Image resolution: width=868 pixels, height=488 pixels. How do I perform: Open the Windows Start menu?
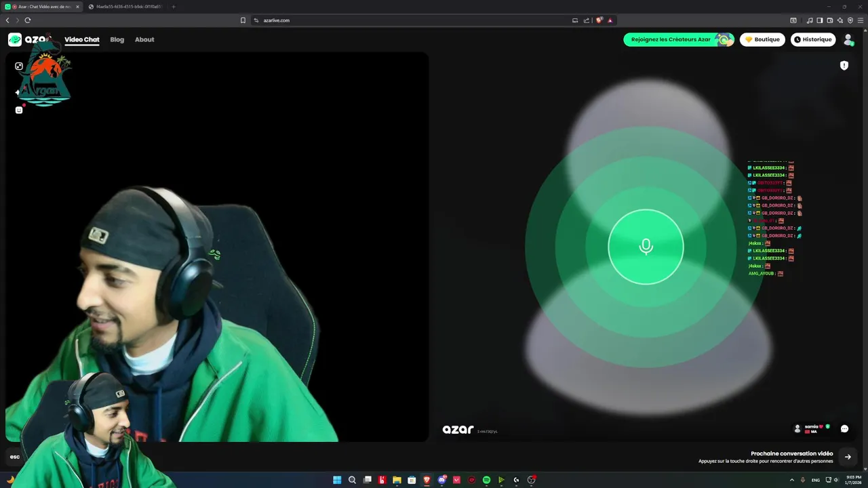click(337, 480)
